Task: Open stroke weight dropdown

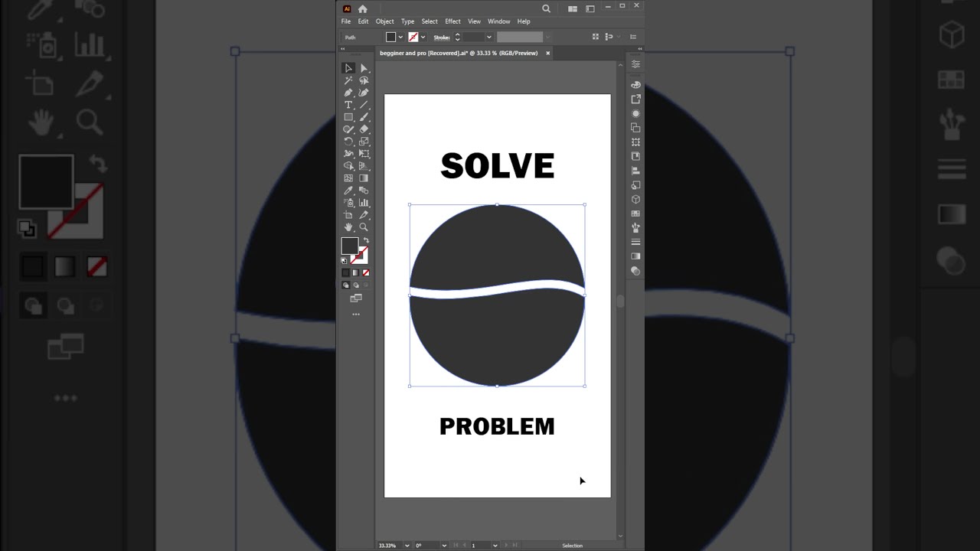Action: click(x=488, y=37)
